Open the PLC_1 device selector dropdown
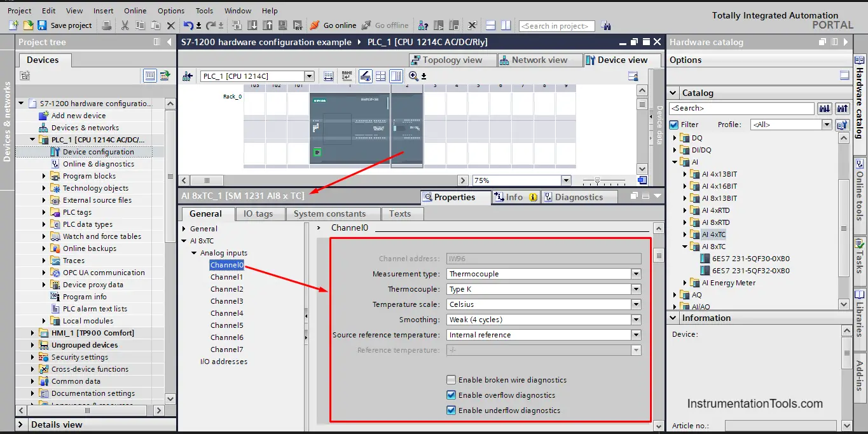The image size is (868, 434). (x=309, y=76)
